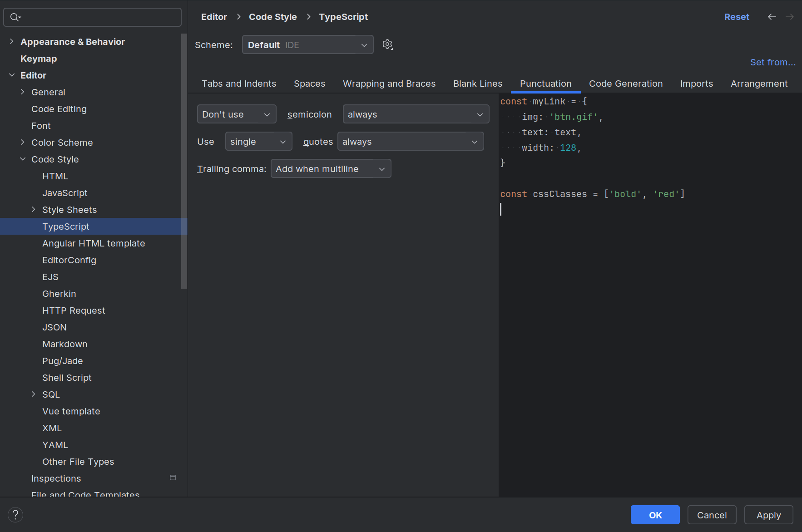This screenshot has height=532, width=802.
Task: Open the quotes "single" dropdown
Action: [x=258, y=141]
